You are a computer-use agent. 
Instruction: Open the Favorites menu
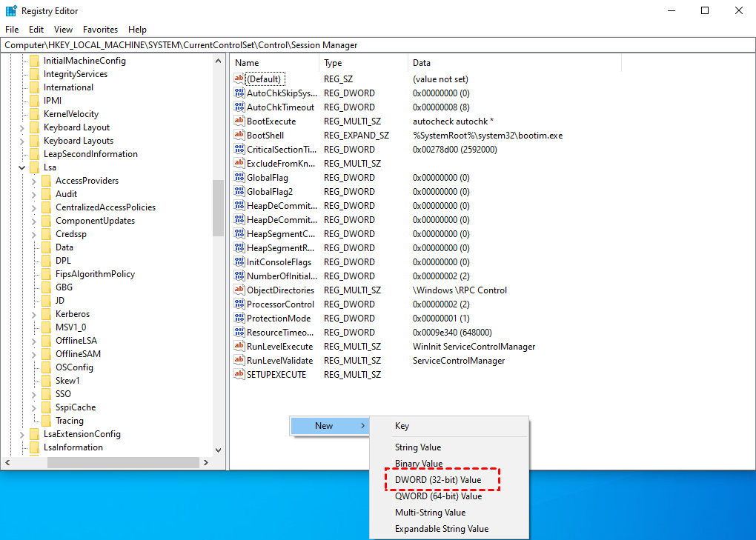tap(100, 30)
